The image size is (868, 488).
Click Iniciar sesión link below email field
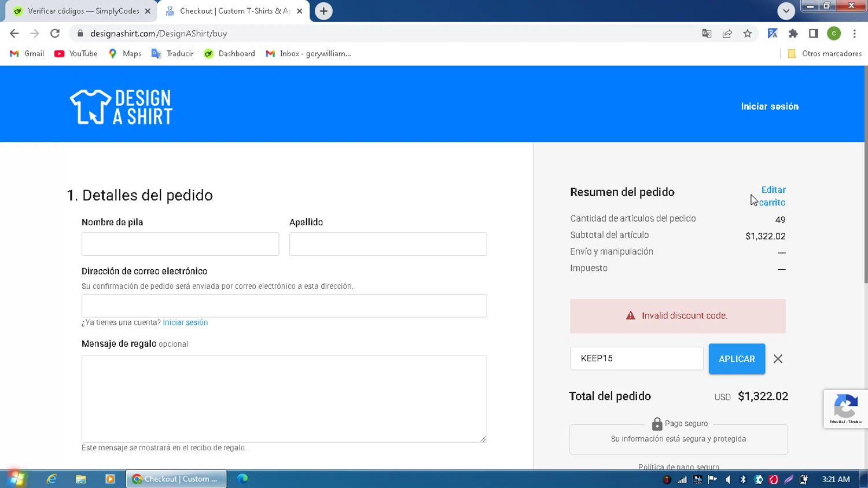point(185,322)
